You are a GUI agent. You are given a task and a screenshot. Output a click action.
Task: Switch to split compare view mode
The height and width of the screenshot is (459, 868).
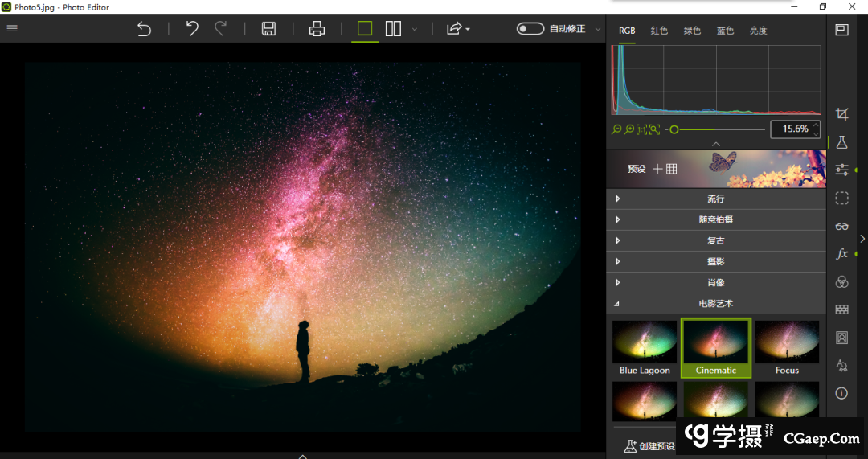[x=393, y=29]
